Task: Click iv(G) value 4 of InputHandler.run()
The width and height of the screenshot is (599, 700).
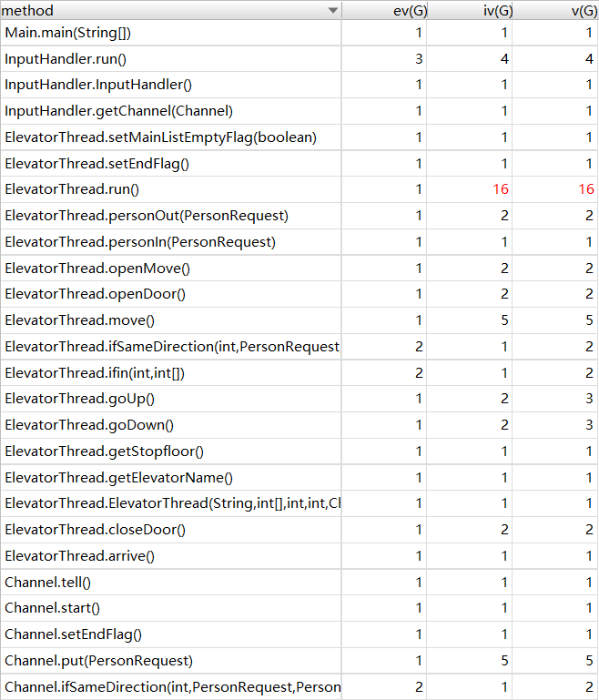Action: point(504,59)
